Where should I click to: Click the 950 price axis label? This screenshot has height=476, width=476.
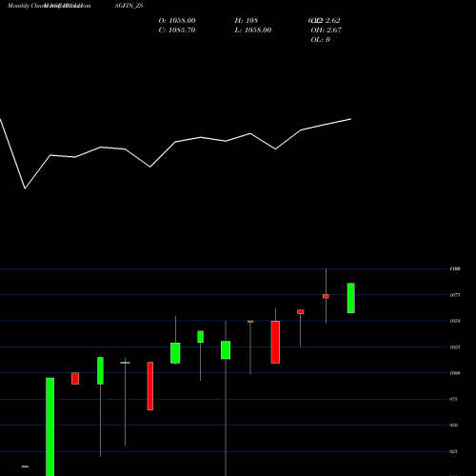tap(454, 426)
